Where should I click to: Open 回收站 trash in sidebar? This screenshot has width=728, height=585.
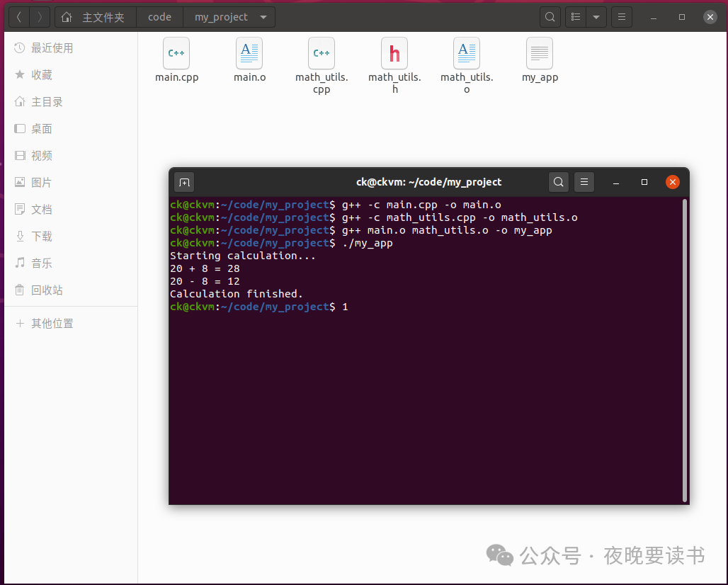[x=71, y=290]
